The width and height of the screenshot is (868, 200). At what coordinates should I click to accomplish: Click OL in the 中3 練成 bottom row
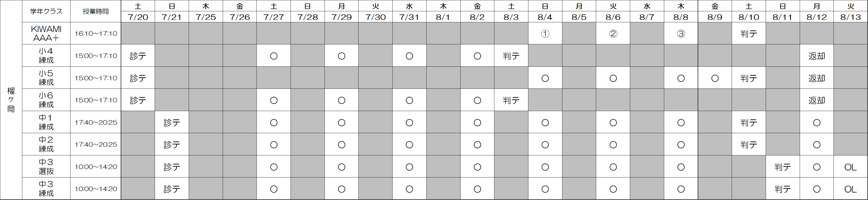pyautogui.click(x=851, y=189)
